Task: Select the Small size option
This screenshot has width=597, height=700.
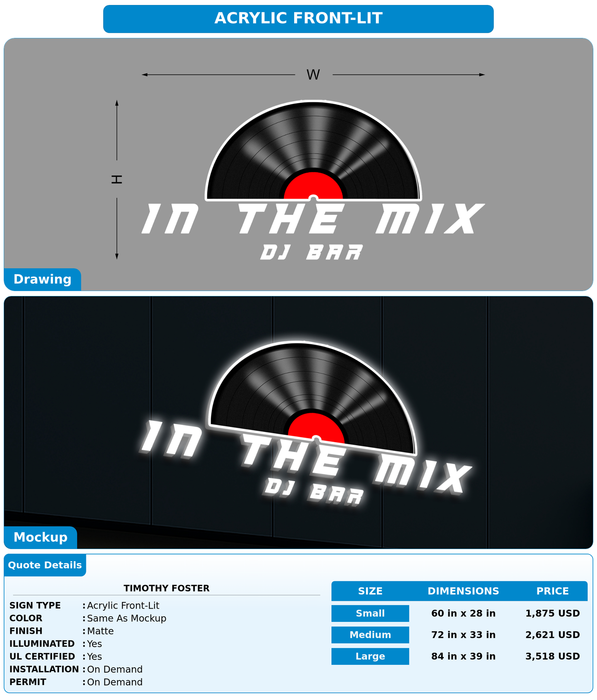Action: click(370, 614)
